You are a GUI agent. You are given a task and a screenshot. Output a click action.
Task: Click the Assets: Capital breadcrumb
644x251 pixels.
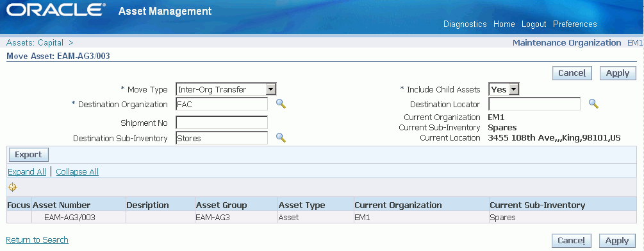click(35, 42)
